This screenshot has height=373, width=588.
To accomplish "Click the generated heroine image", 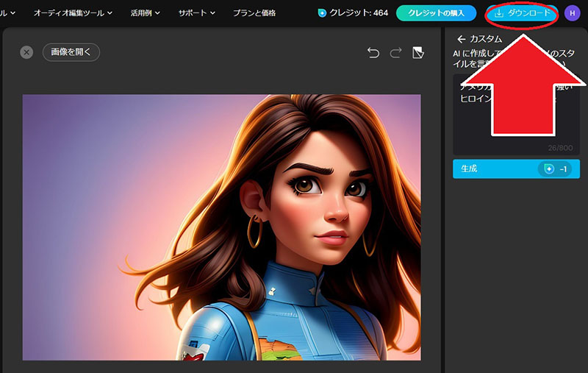I will tap(222, 227).
